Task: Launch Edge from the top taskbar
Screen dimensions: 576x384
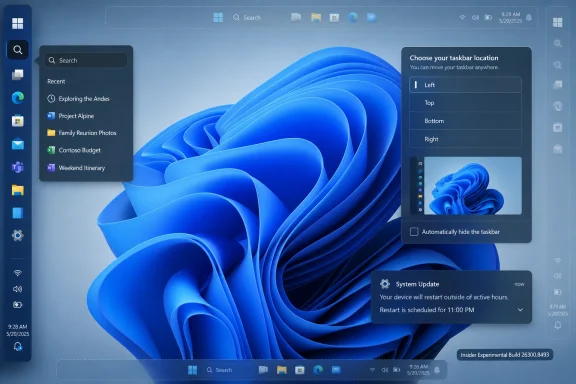Action: [353, 17]
